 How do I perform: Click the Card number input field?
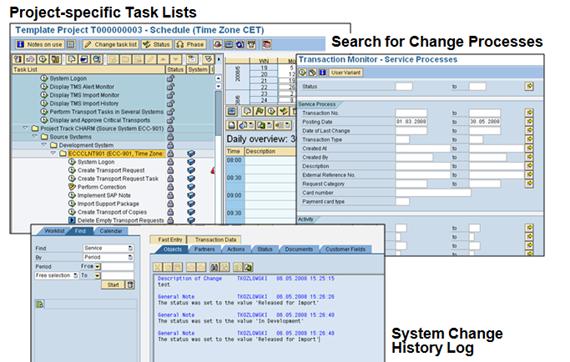[433, 193]
